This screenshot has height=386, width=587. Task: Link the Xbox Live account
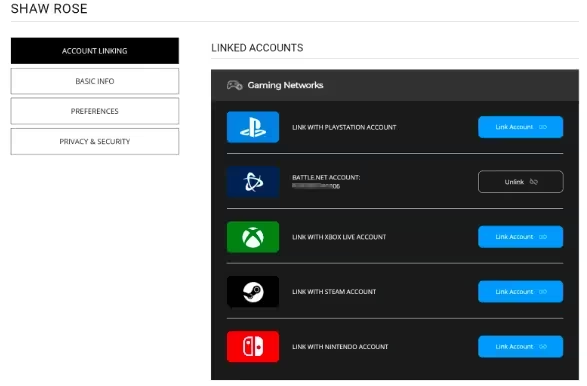[520, 237]
